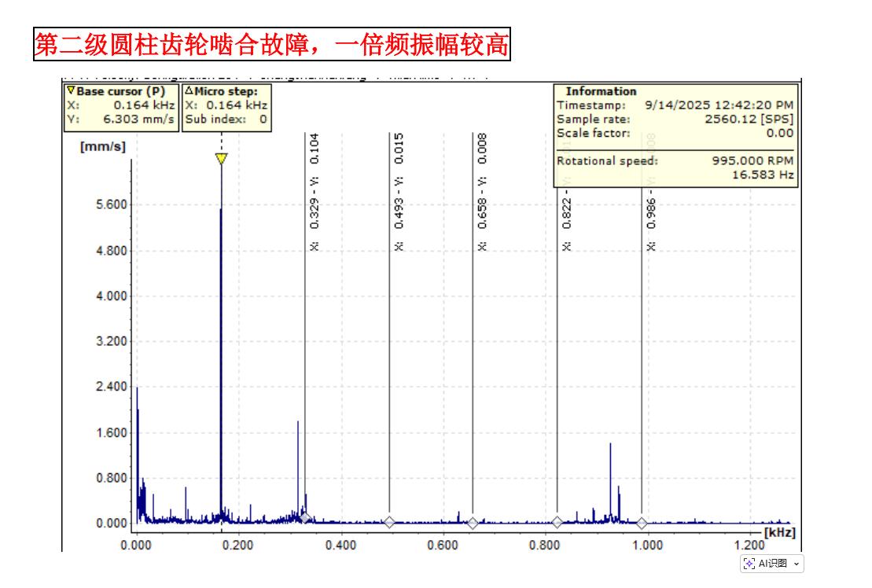Click the [kHz] X-axis unit label
872x588 pixels.
[x=779, y=533]
